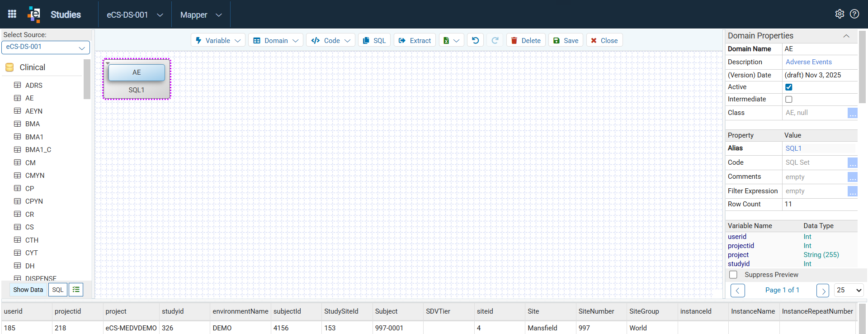
Task: Click the CM table icon
Action: point(18,162)
